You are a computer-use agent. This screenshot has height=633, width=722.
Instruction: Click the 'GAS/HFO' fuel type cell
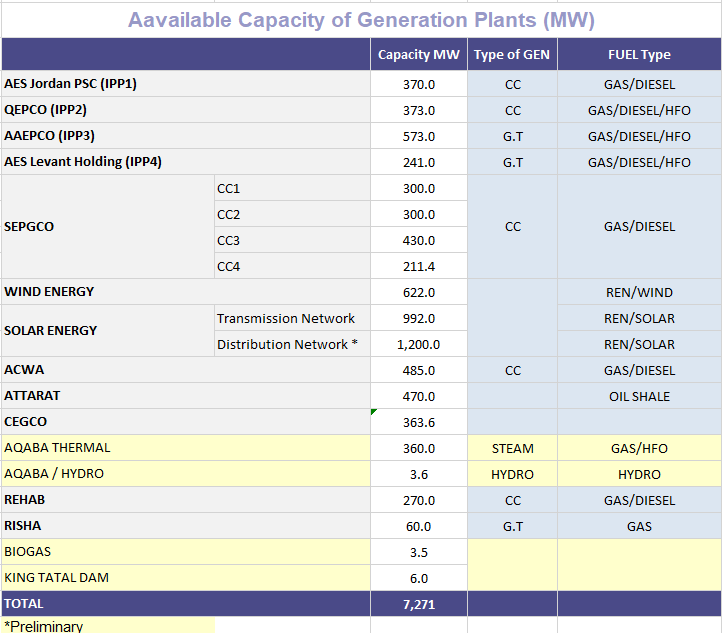click(x=639, y=448)
